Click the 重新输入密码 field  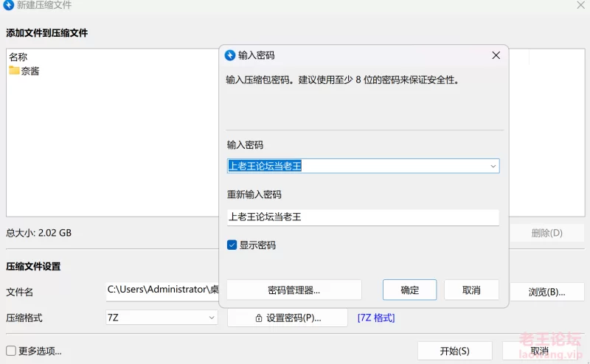pyautogui.click(x=363, y=217)
